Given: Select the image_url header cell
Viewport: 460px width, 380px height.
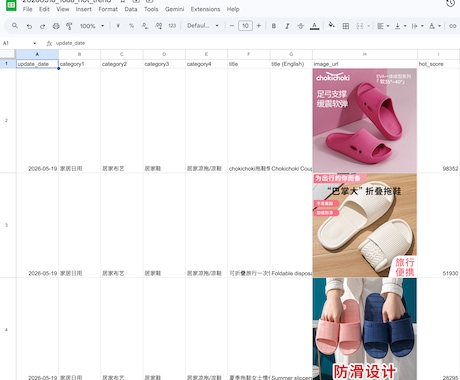Looking at the screenshot, I should pos(365,64).
